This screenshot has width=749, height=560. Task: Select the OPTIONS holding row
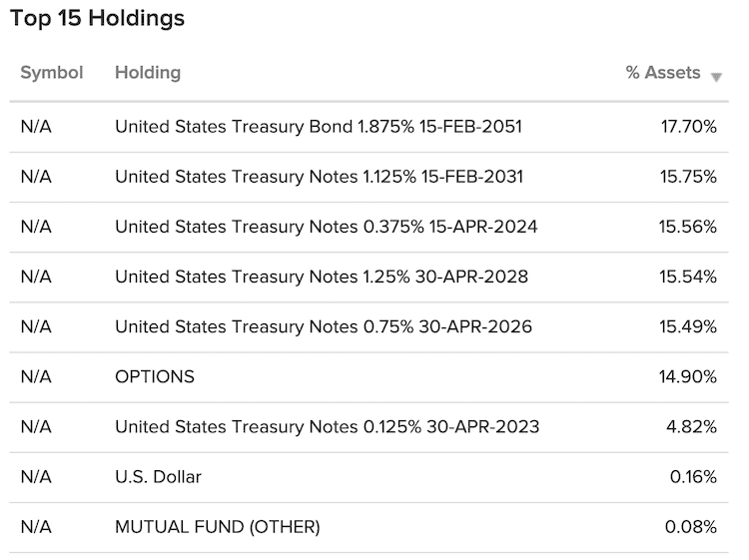[369, 377]
